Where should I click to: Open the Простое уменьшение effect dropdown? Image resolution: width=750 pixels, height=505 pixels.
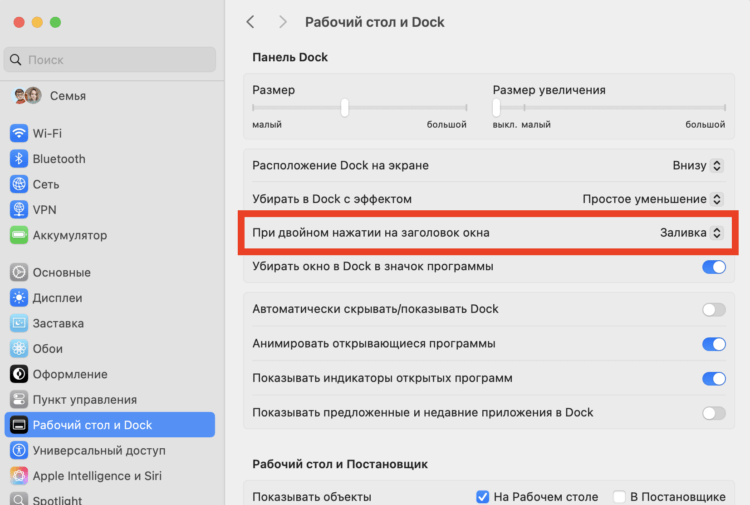click(x=652, y=199)
